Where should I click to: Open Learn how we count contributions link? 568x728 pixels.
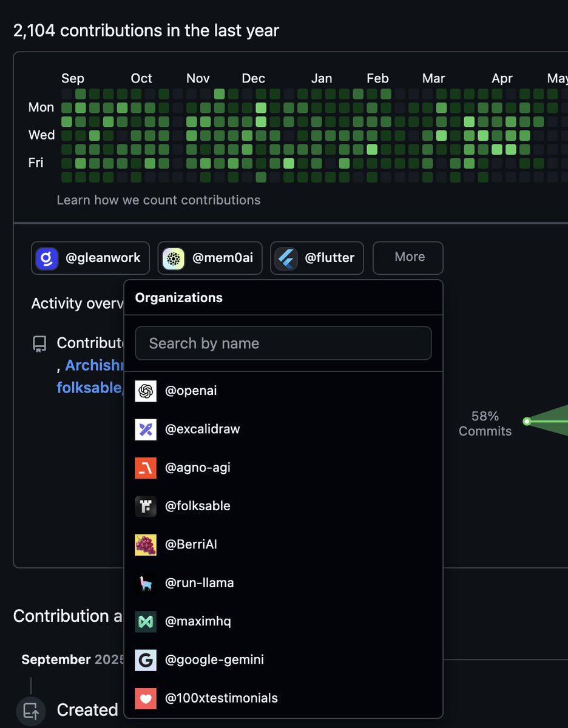(158, 200)
